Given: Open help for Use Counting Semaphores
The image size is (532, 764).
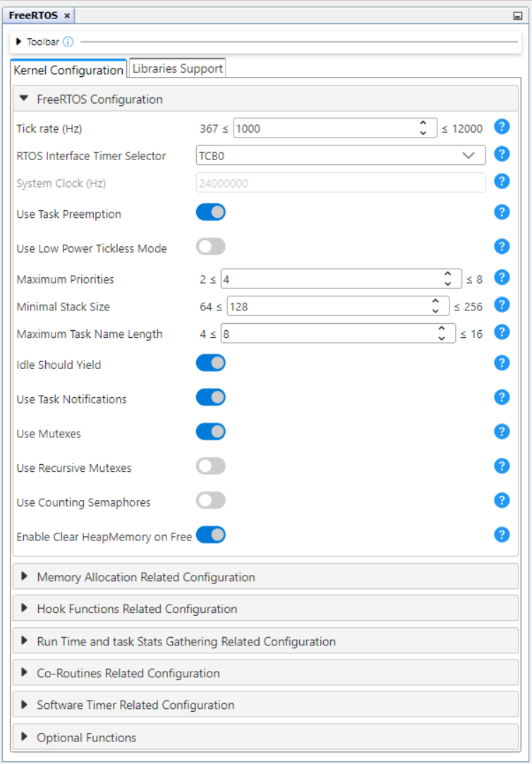Looking at the screenshot, I should (502, 500).
